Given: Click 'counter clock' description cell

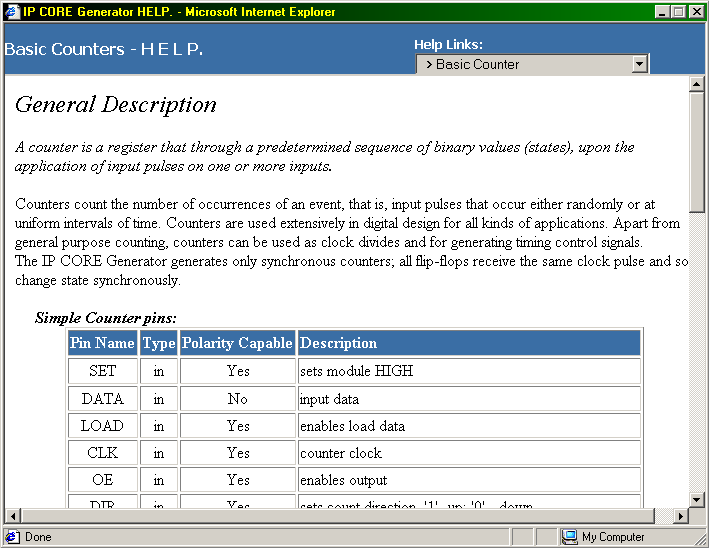Looking at the screenshot, I should tap(469, 453).
